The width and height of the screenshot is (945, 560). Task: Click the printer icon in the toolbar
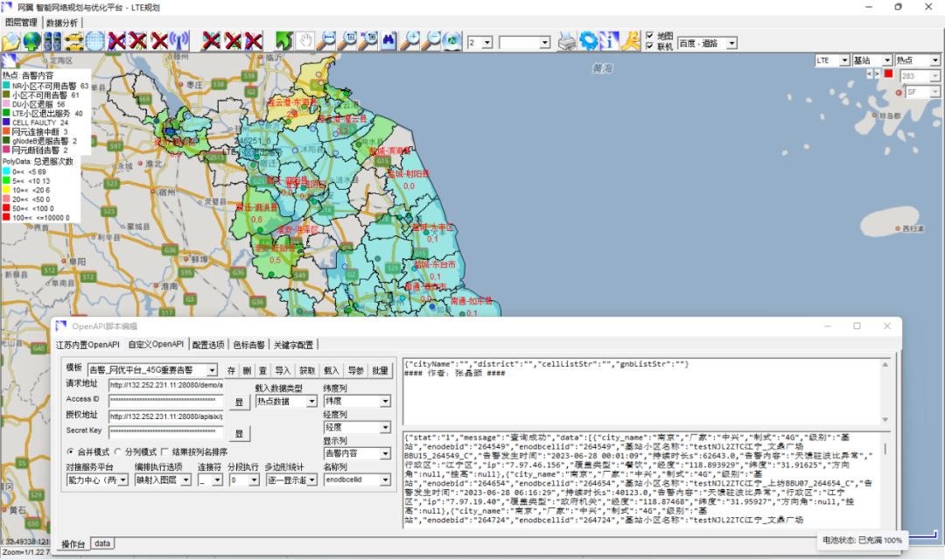pyautogui.click(x=567, y=41)
